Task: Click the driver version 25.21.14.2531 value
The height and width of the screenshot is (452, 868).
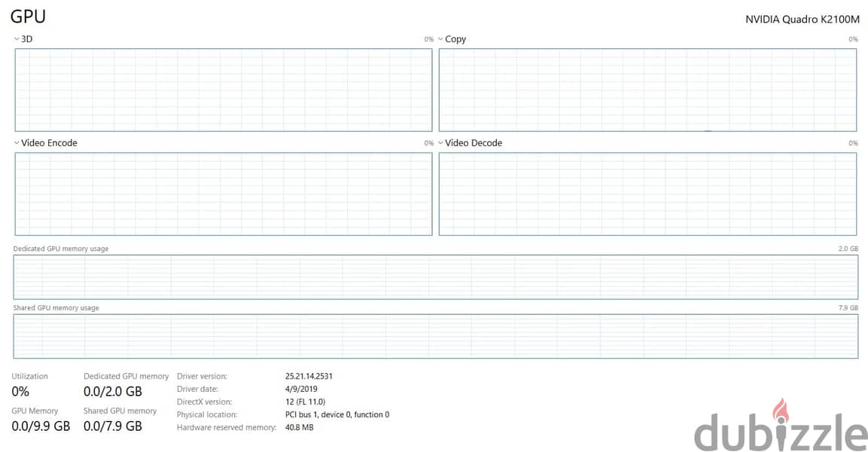Action: click(309, 376)
